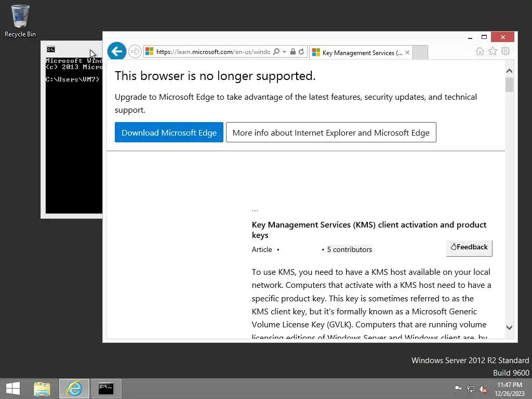The height and width of the screenshot is (399, 532).
Task: Click Internet Explorer taskbar icon
Action: 74,389
